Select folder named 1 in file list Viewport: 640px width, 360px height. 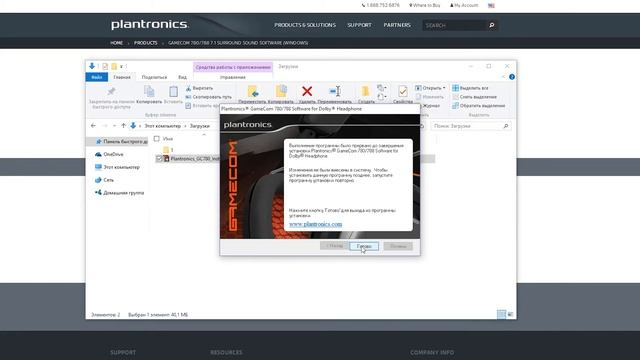pyautogui.click(x=168, y=150)
